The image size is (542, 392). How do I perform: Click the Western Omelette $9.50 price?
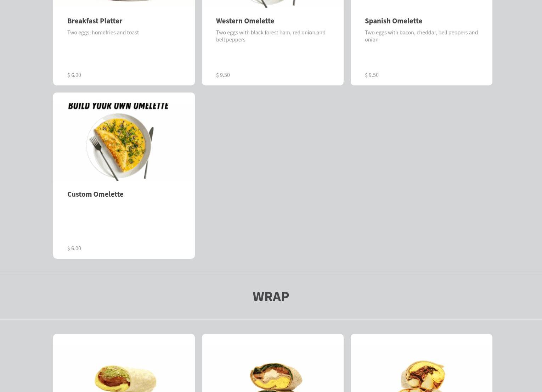pyautogui.click(x=223, y=75)
